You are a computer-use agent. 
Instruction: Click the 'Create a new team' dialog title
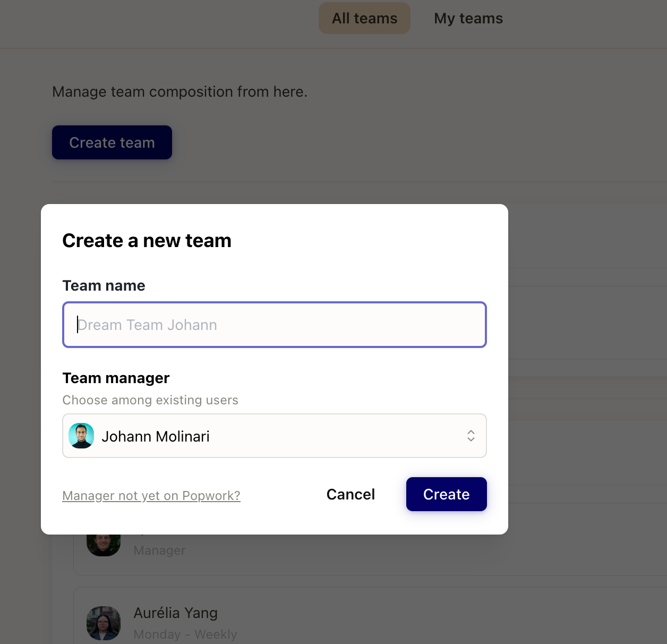click(x=147, y=240)
